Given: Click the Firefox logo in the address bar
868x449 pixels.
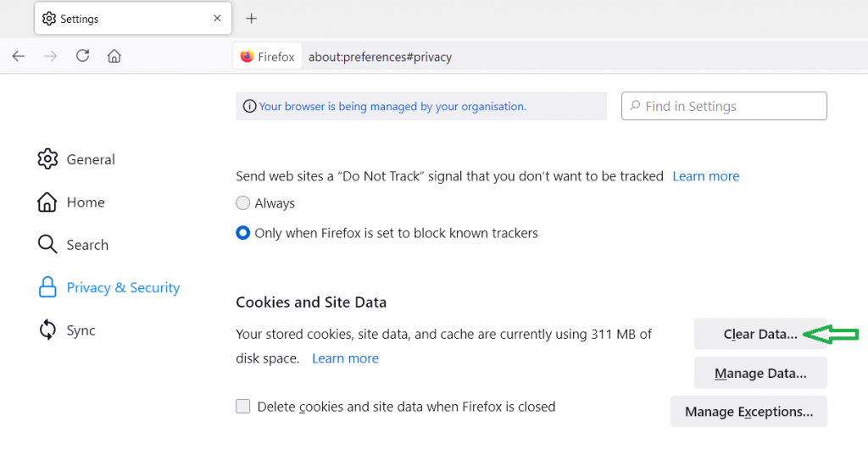Looking at the screenshot, I should (x=247, y=57).
